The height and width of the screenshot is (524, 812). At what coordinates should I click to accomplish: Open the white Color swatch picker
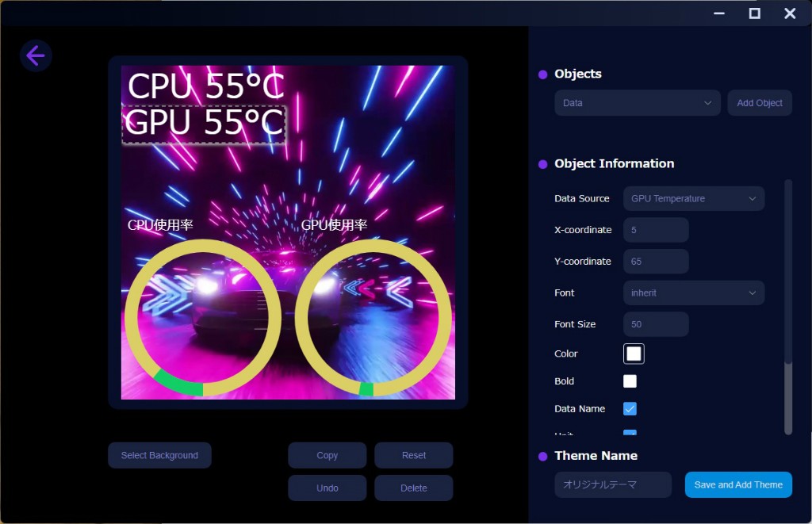coord(634,354)
